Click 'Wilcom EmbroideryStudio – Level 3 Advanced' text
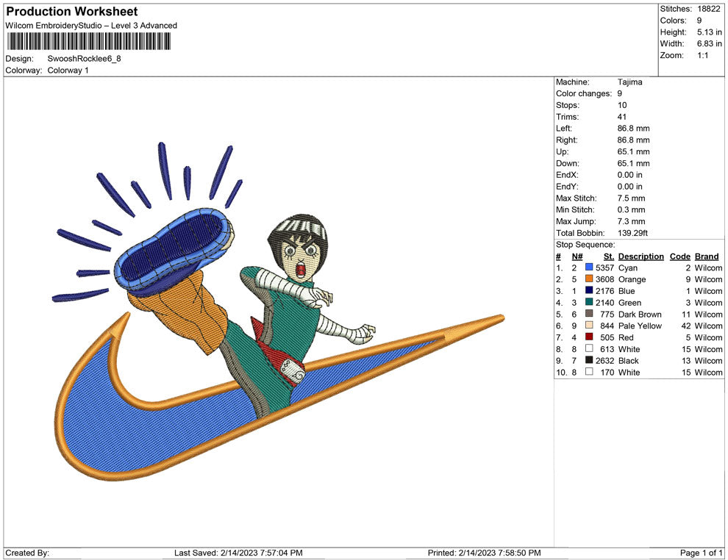The image size is (728, 560). [91, 26]
